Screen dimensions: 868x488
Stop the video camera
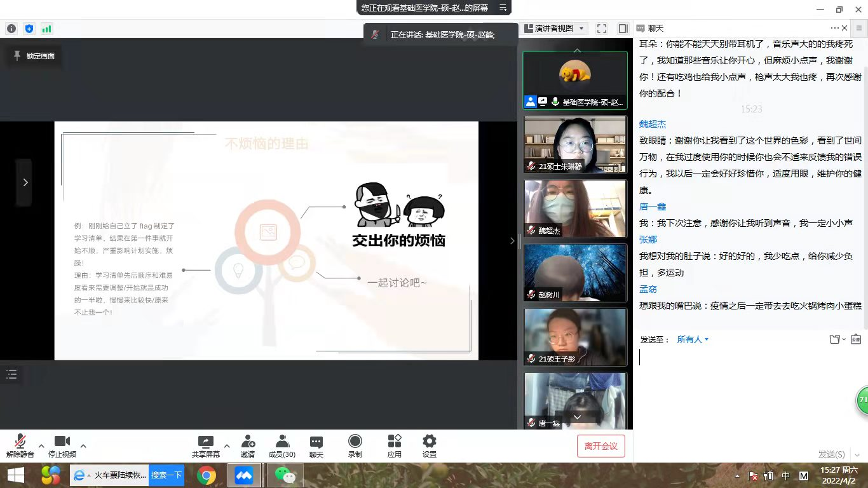pos(62,446)
